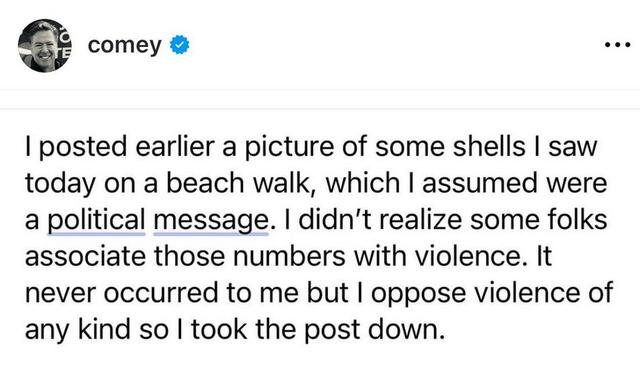Open the three-dot more options menu
Screen dimensions: 640x368
click(618, 45)
